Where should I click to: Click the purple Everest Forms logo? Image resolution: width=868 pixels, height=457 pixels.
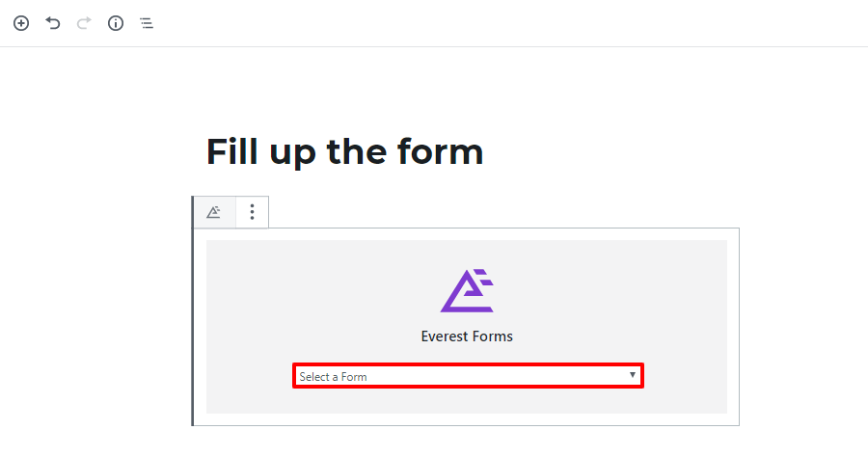coord(467,291)
